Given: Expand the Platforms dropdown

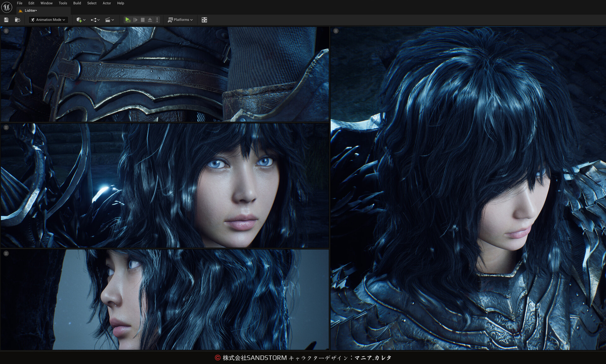Looking at the screenshot, I should coord(180,20).
